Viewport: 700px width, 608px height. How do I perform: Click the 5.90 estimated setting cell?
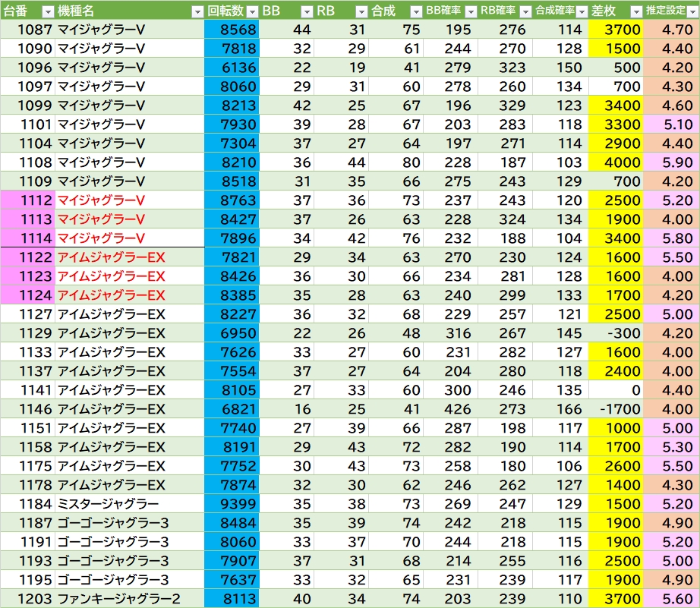[x=671, y=162]
